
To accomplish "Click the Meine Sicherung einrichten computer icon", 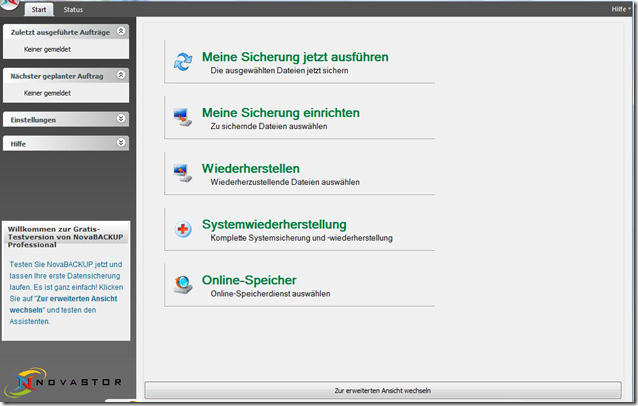I will pos(183,117).
